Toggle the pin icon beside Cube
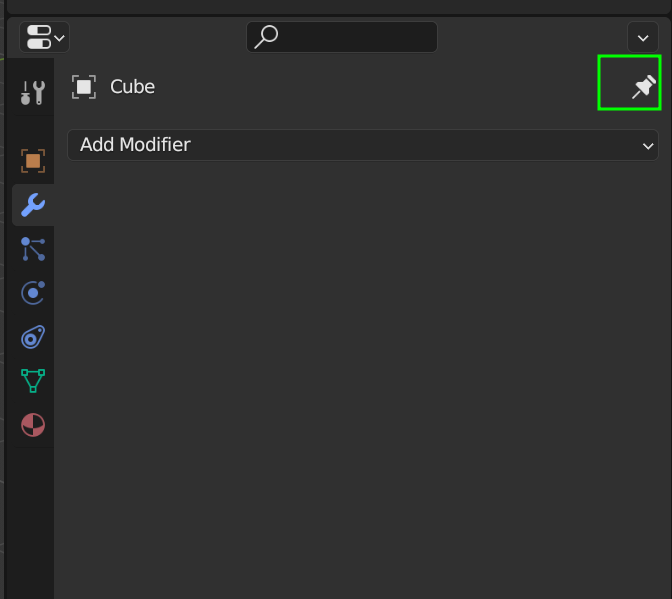Image resolution: width=672 pixels, height=599 pixels. pyautogui.click(x=643, y=88)
